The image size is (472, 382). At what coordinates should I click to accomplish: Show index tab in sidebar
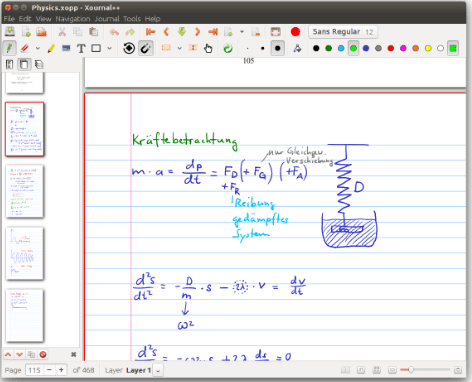(x=10, y=64)
